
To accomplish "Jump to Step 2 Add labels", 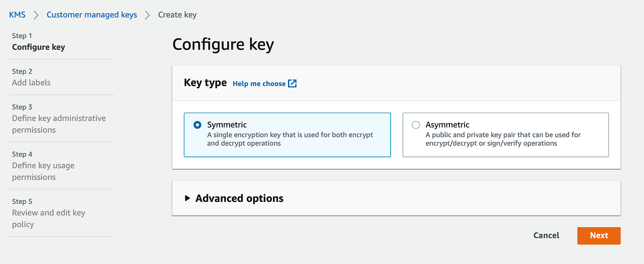I will click(x=31, y=82).
